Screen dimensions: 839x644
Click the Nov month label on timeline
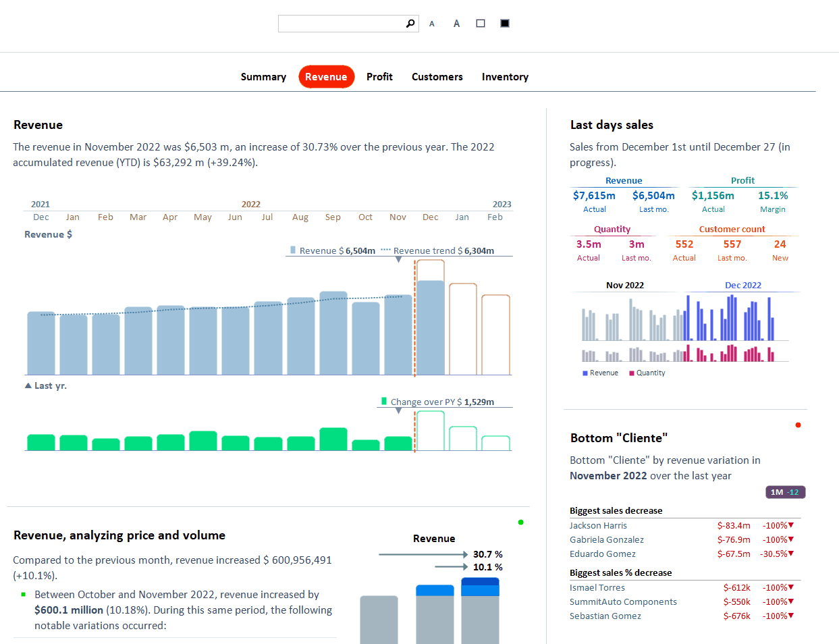(x=398, y=217)
